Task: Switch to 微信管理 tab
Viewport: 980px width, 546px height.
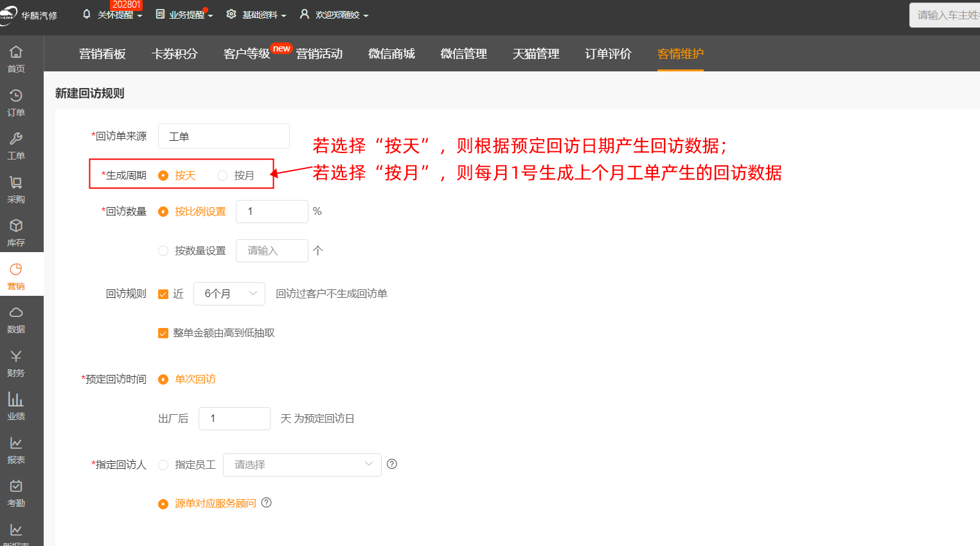Action: (463, 53)
